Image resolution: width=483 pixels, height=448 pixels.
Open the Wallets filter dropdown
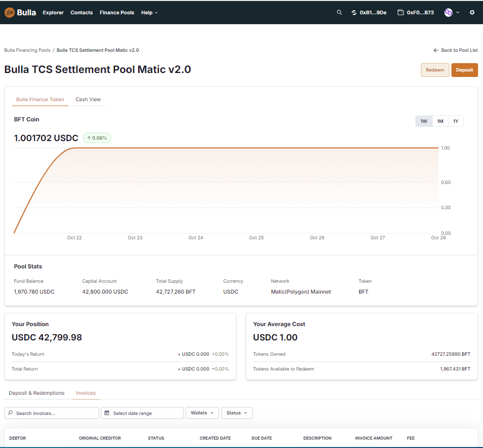202,413
